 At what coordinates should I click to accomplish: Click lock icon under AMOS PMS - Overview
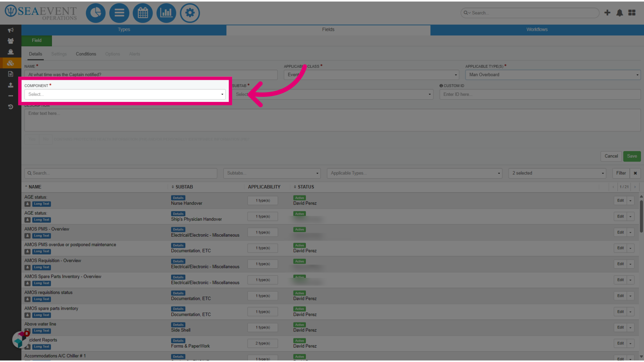[28, 236]
